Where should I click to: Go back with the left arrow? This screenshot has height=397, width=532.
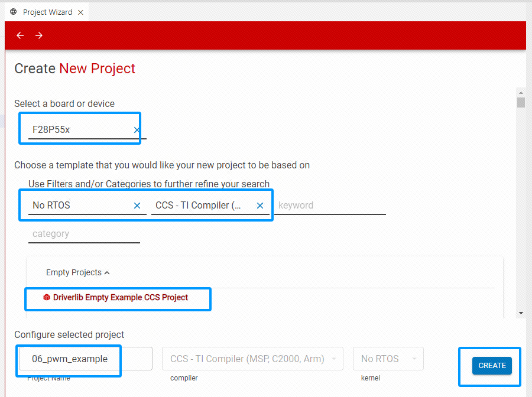click(20, 35)
